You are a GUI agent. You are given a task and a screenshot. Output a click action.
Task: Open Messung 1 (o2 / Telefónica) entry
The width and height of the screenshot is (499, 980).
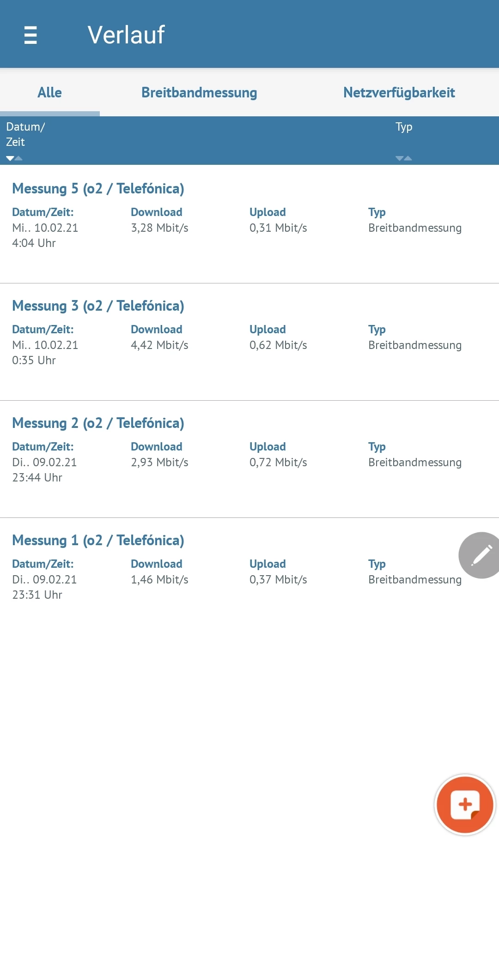pos(98,541)
